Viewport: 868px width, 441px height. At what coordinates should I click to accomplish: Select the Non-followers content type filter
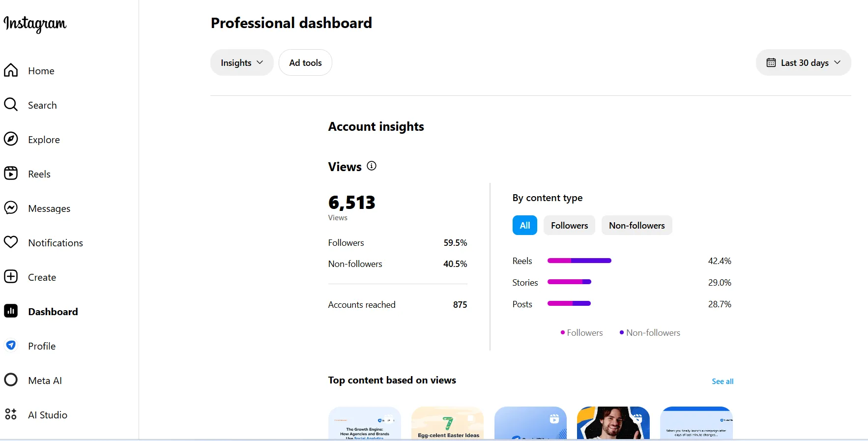(637, 225)
